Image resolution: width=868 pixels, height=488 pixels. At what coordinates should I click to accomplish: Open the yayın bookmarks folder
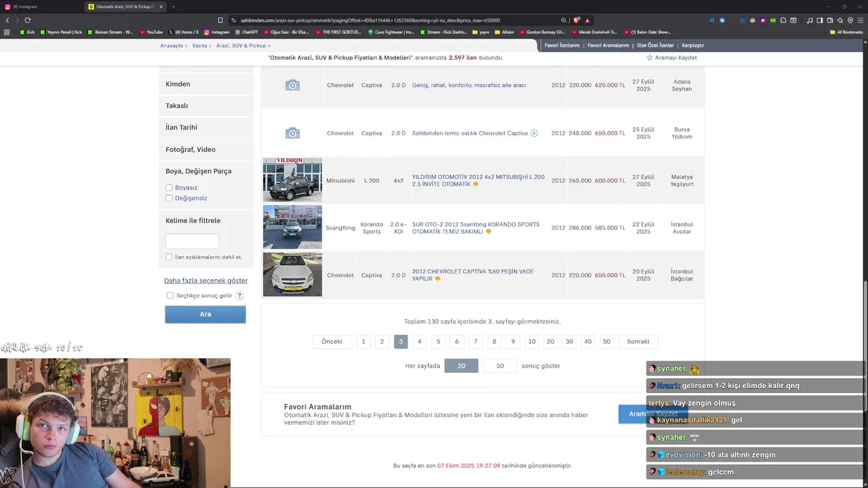pos(480,32)
